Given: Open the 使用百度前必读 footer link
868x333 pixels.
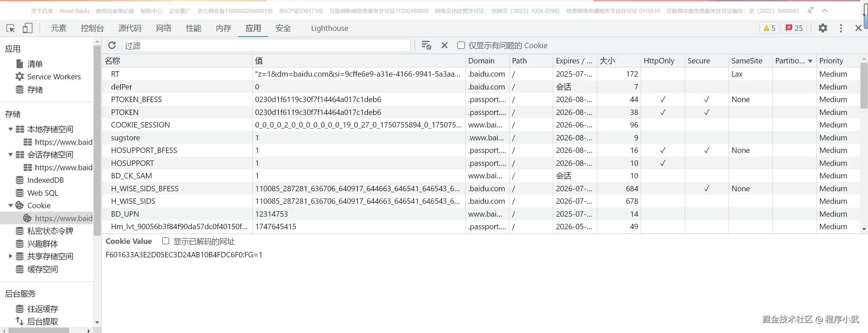Looking at the screenshot, I should (115, 11).
